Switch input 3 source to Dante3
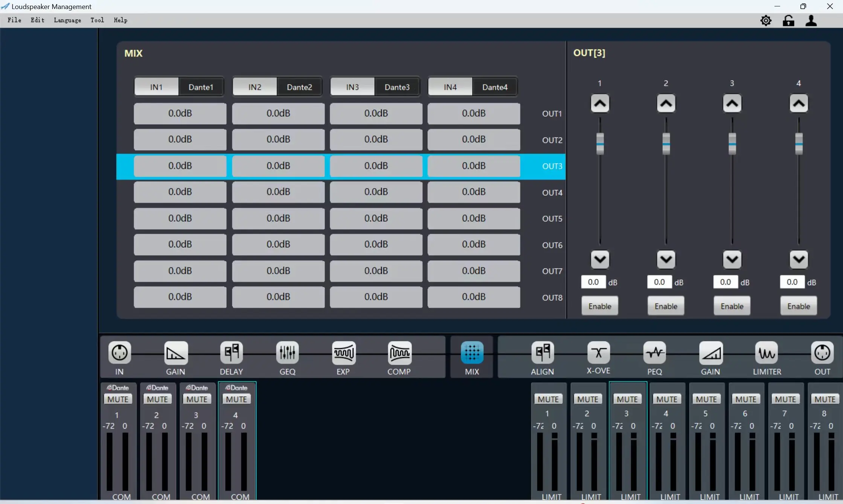Image resolution: width=843 pixels, height=504 pixels. [x=397, y=87]
